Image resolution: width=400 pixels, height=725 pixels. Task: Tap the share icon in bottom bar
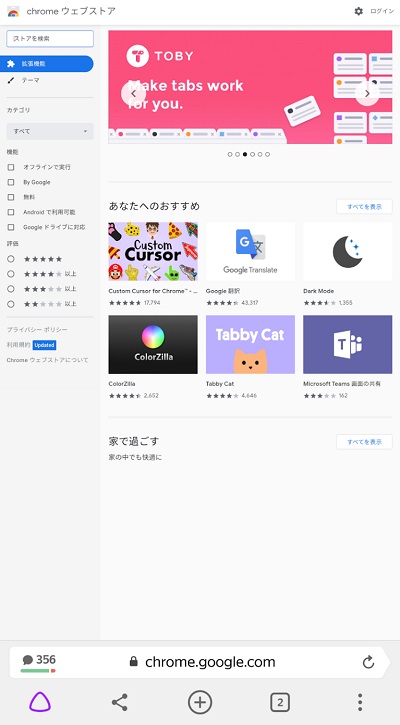(120, 702)
